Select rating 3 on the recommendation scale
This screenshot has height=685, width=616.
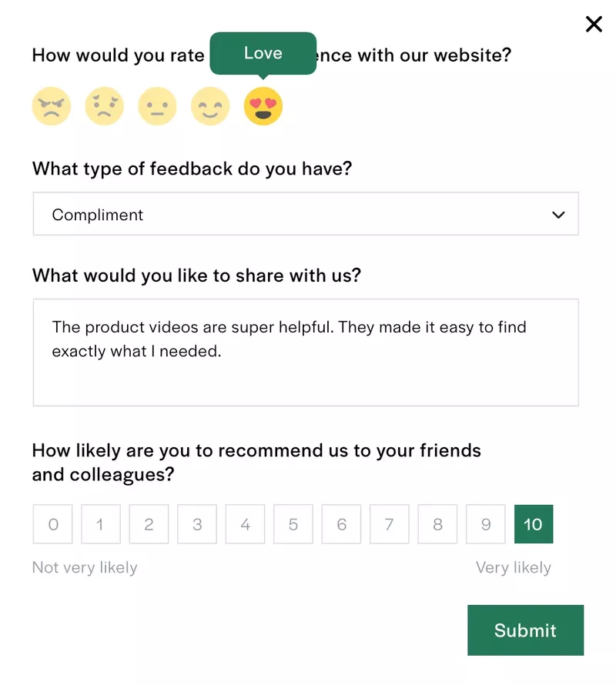point(196,524)
